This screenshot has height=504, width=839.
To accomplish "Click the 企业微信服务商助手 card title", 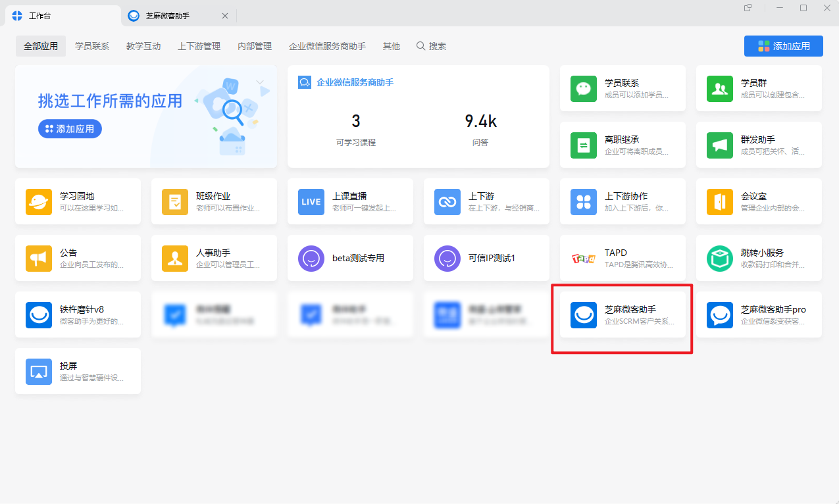I will pyautogui.click(x=355, y=82).
